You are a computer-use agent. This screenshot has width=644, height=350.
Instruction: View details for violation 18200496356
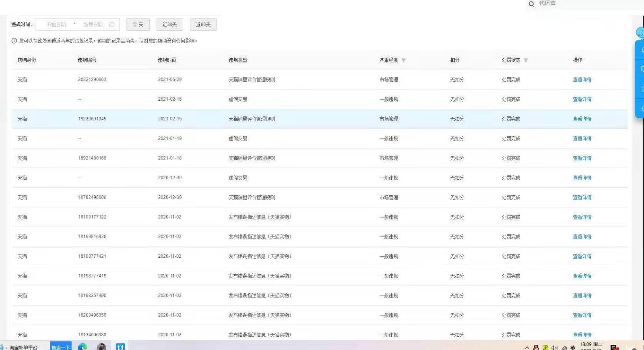click(582, 315)
